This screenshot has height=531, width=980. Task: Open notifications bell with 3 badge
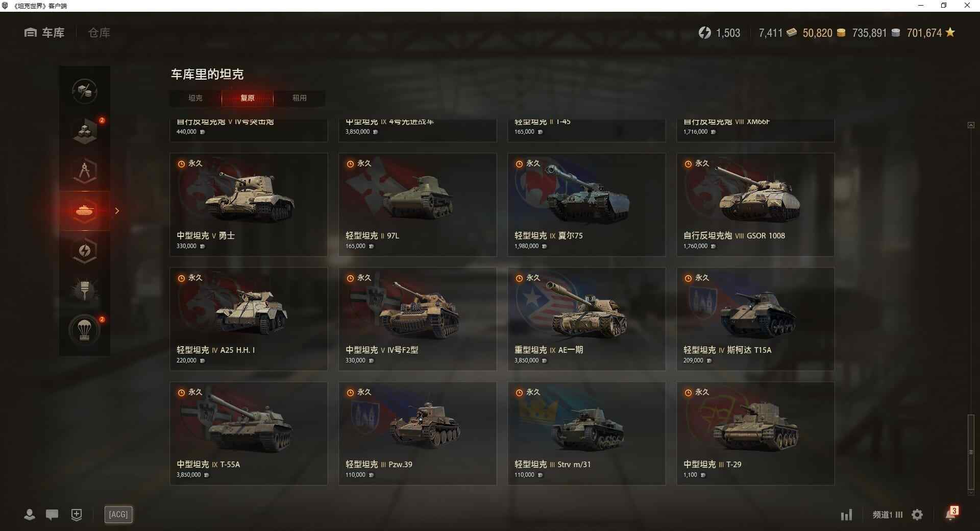(951, 514)
